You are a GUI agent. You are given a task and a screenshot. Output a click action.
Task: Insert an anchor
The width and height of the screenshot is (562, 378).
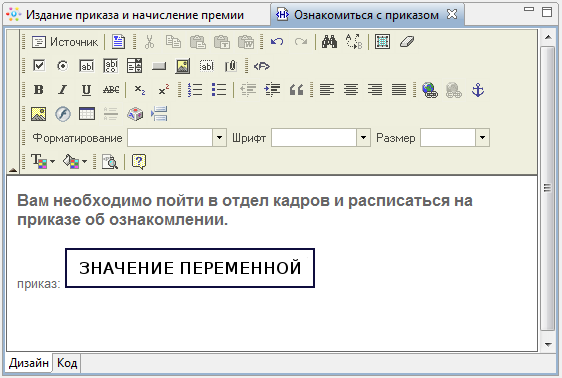coord(478,90)
